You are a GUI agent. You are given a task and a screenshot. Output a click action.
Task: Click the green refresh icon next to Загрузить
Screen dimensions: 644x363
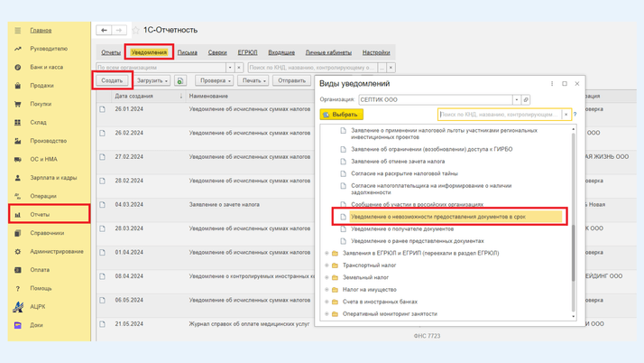click(180, 81)
